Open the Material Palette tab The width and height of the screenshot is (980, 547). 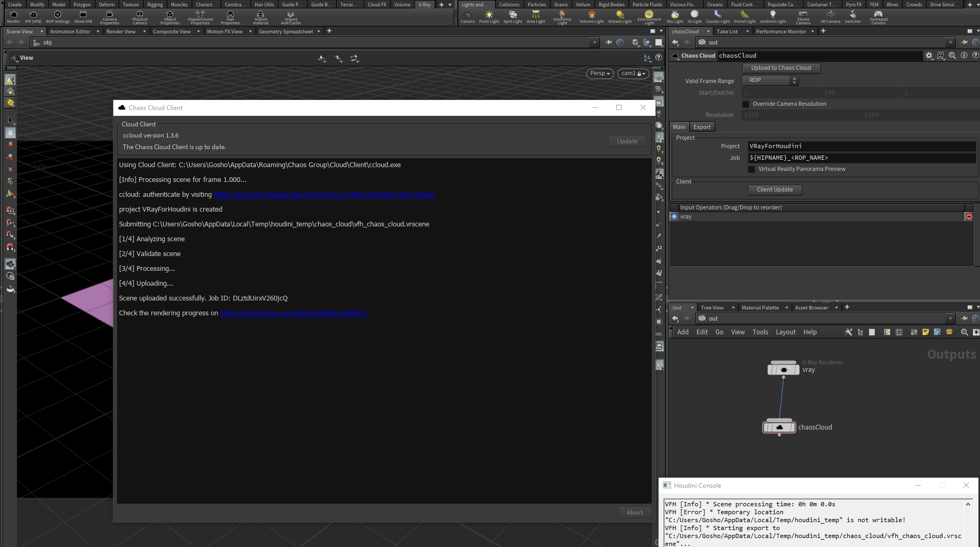tap(760, 308)
